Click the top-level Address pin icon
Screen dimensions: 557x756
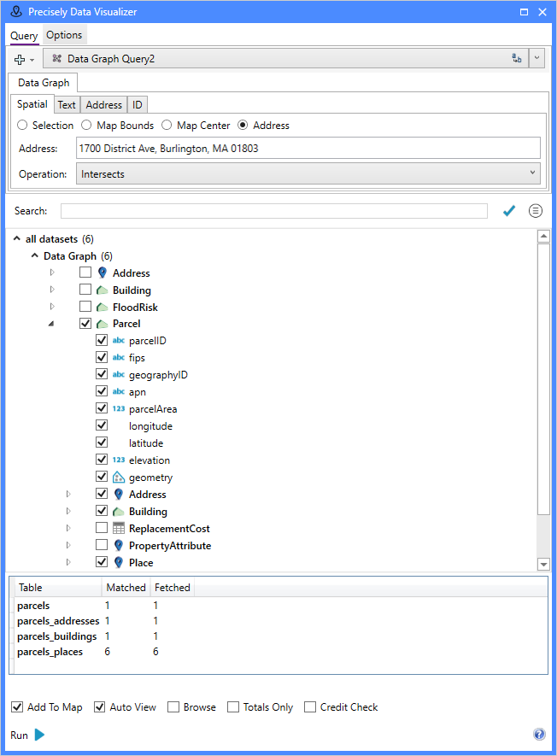[x=102, y=273]
